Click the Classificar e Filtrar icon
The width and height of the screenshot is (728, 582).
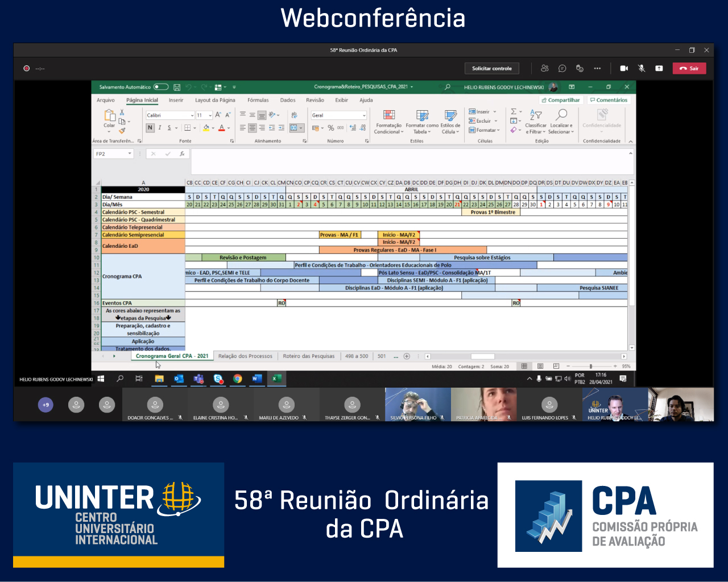pyautogui.click(x=535, y=115)
